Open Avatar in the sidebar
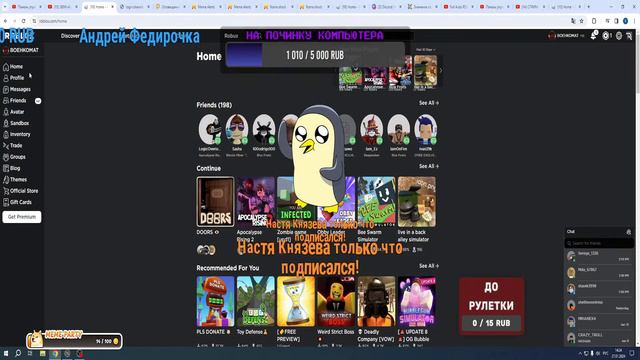 tap(14, 112)
